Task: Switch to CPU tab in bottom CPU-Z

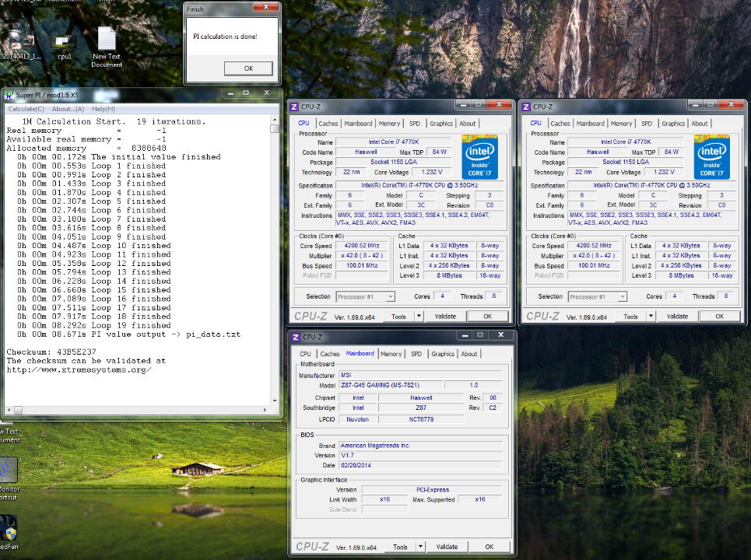Action: pos(305,354)
